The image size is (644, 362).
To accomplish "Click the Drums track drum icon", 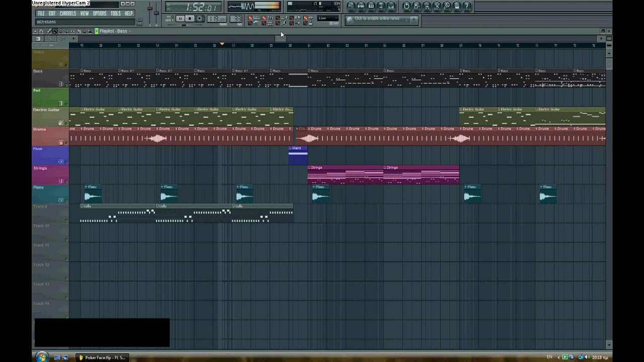I will point(61,142).
